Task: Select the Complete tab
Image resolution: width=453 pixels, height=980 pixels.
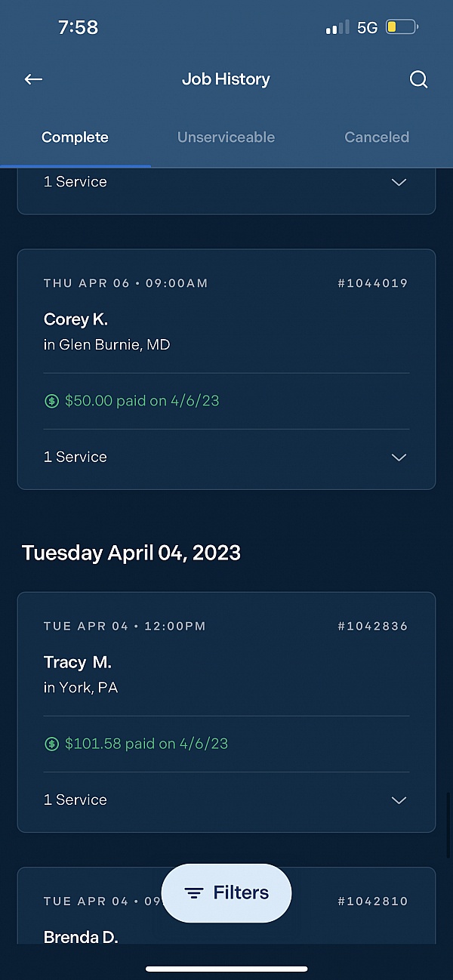Action: (x=75, y=137)
